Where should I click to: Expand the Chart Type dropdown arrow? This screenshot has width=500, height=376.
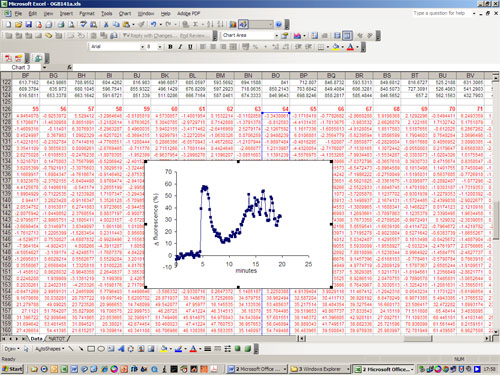[304, 35]
